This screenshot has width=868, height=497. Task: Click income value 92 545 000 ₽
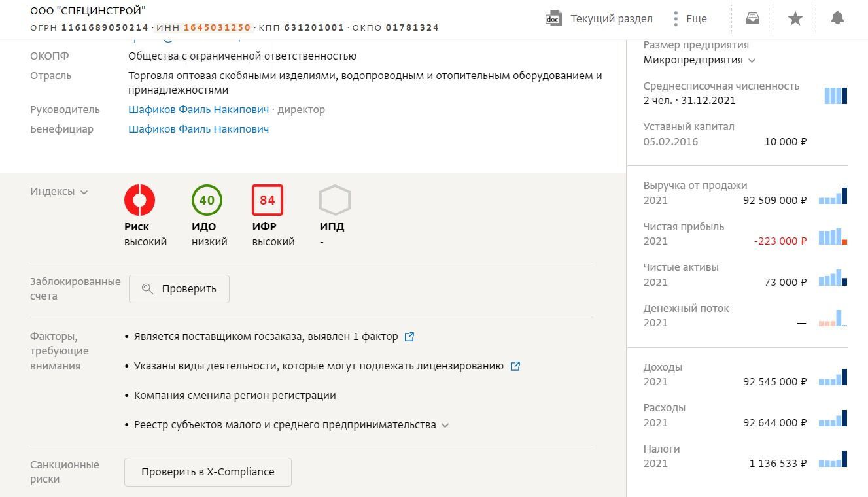(x=775, y=382)
